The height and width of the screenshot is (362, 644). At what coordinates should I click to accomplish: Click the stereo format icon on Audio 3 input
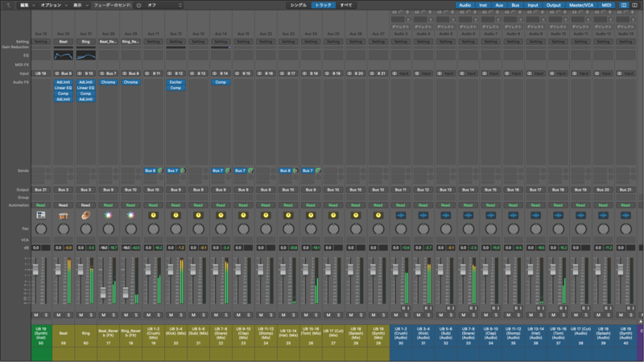pos(394,73)
